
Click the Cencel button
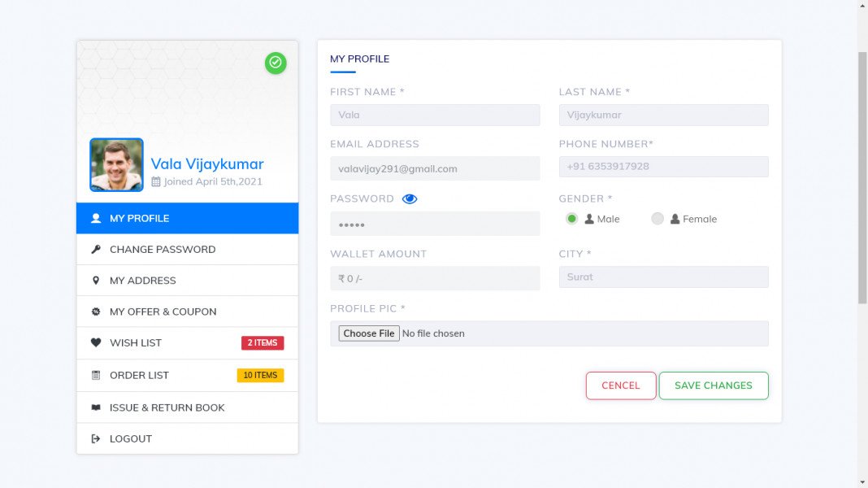click(621, 386)
